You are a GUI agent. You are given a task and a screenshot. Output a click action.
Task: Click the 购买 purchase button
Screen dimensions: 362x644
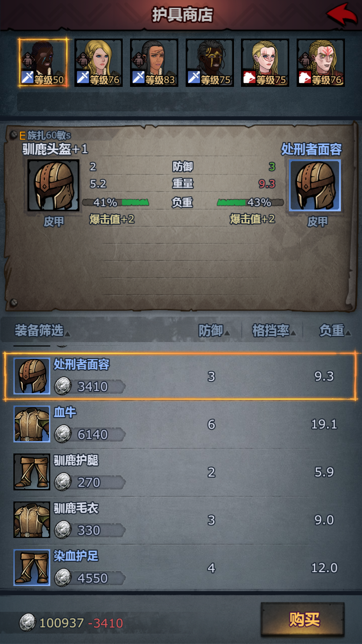click(303, 620)
